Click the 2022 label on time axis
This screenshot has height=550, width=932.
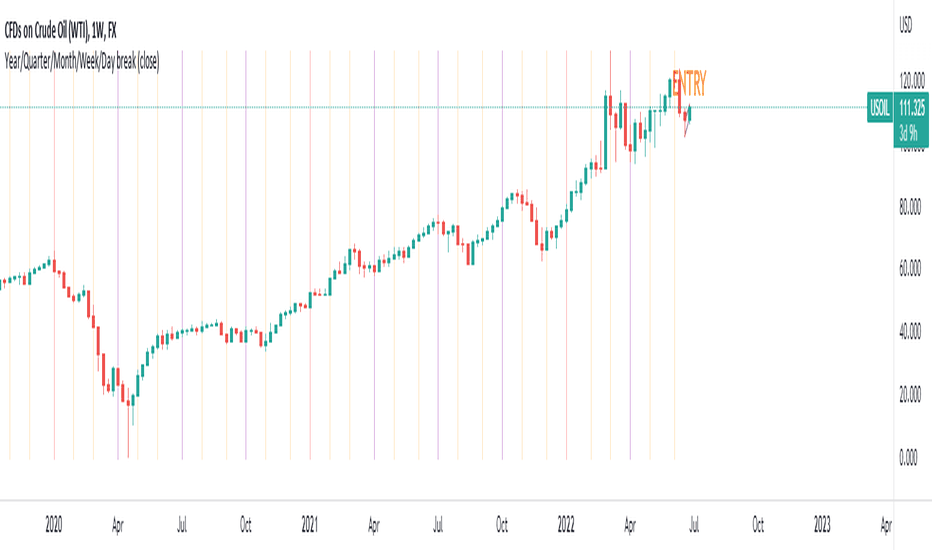click(566, 525)
